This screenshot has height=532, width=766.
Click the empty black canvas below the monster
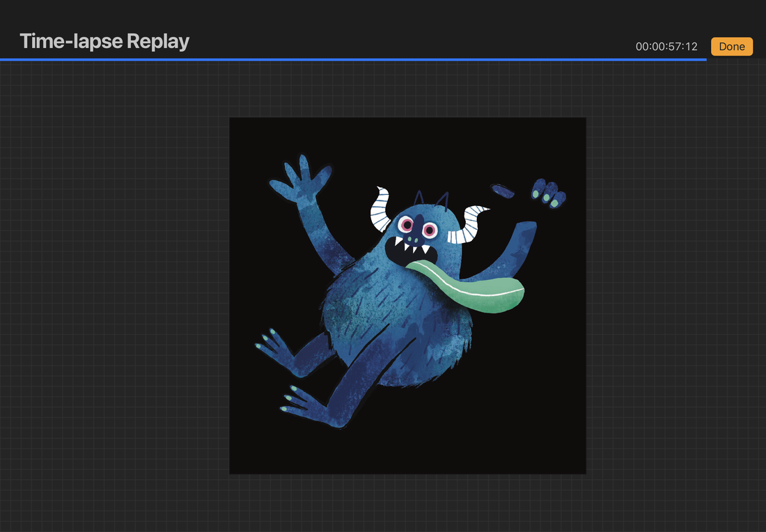(x=407, y=446)
